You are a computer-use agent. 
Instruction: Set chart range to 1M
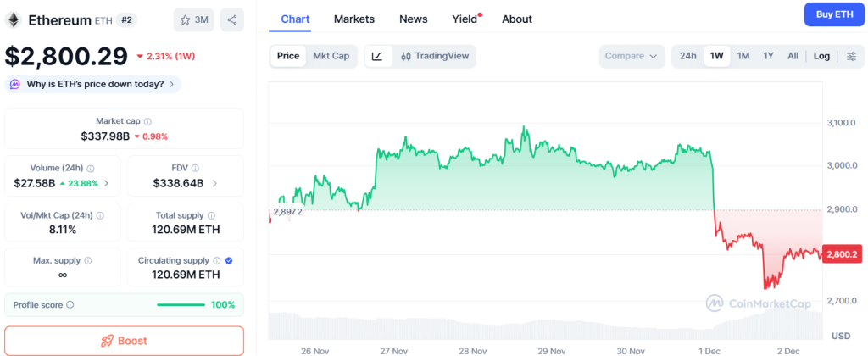pyautogui.click(x=743, y=56)
